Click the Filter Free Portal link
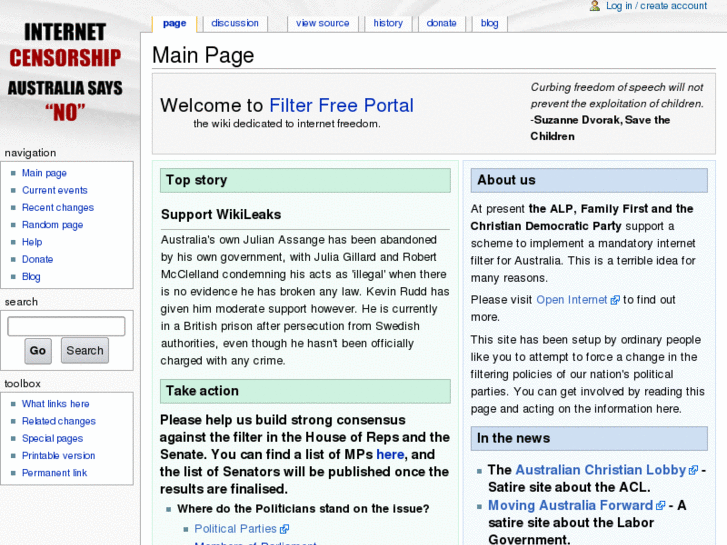The width and height of the screenshot is (727, 545). pos(341,106)
